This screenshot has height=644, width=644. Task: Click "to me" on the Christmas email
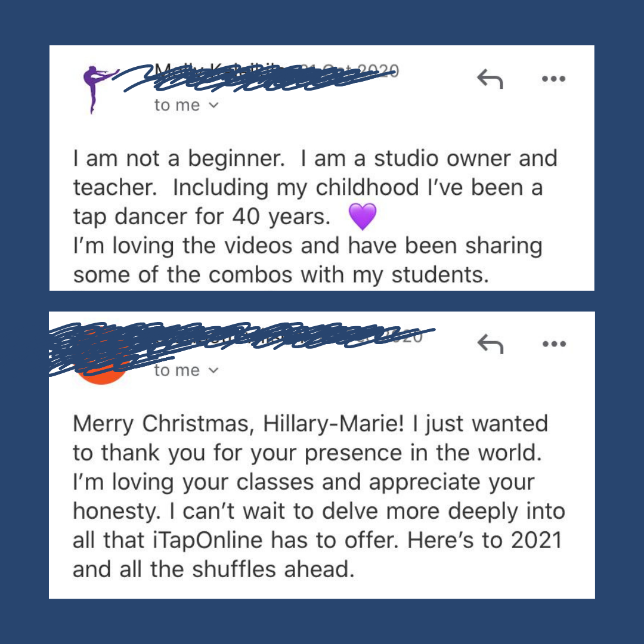[177, 371]
